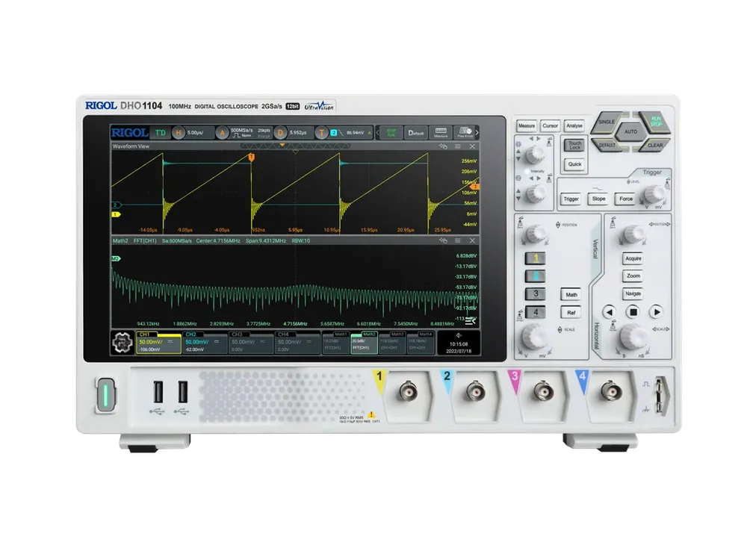Hit the DEFAULT key
747x560 pixels.
(x=607, y=145)
